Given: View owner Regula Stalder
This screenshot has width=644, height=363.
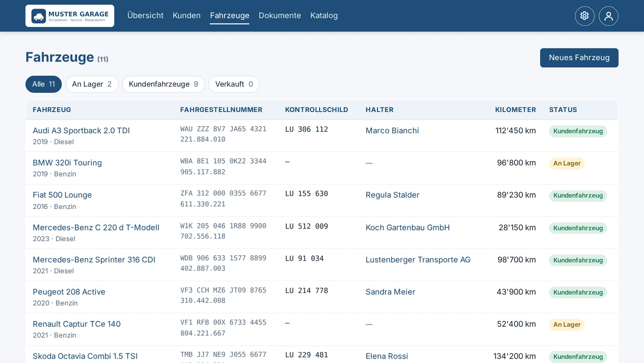Looking at the screenshot, I should (x=392, y=195).
